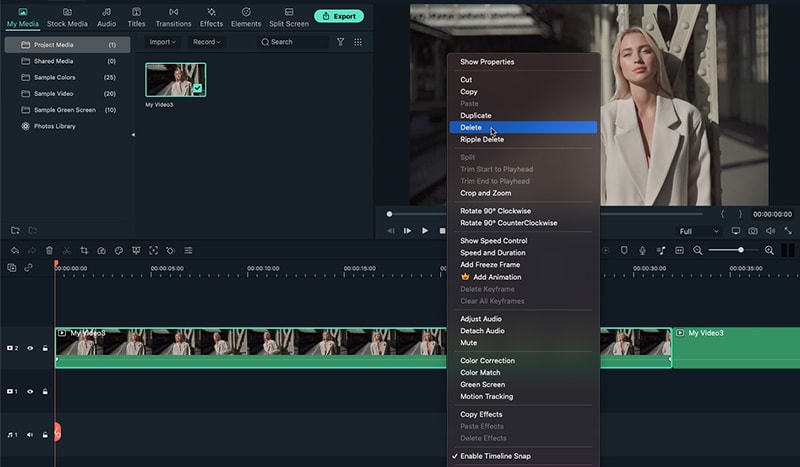
Task: Click the timeline zoom in magnifier
Action: point(769,251)
